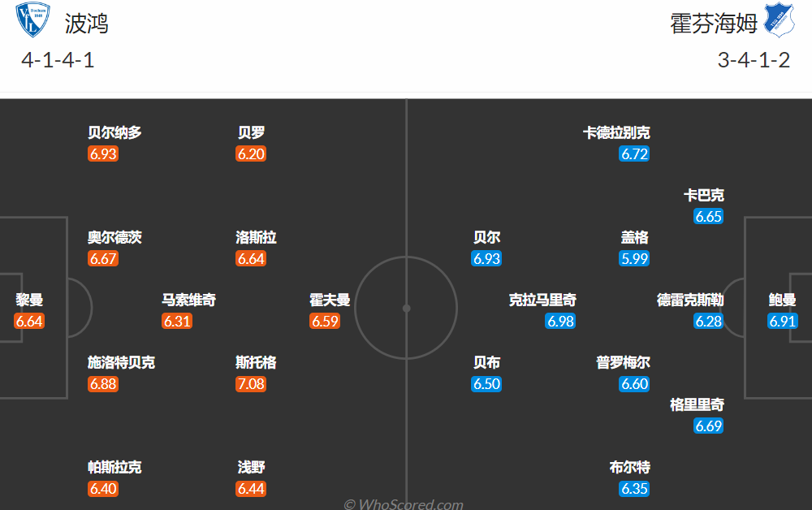Screen dimensions: 812x510
Task: Select striker 霍夫曼
Action: [x=330, y=300]
